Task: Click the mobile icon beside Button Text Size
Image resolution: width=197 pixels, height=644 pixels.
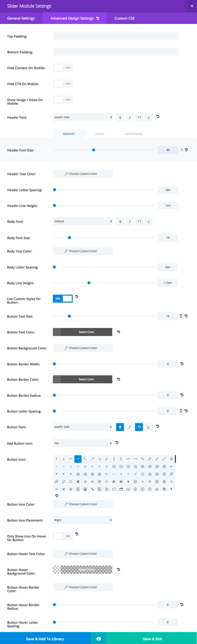Action: click(181, 316)
